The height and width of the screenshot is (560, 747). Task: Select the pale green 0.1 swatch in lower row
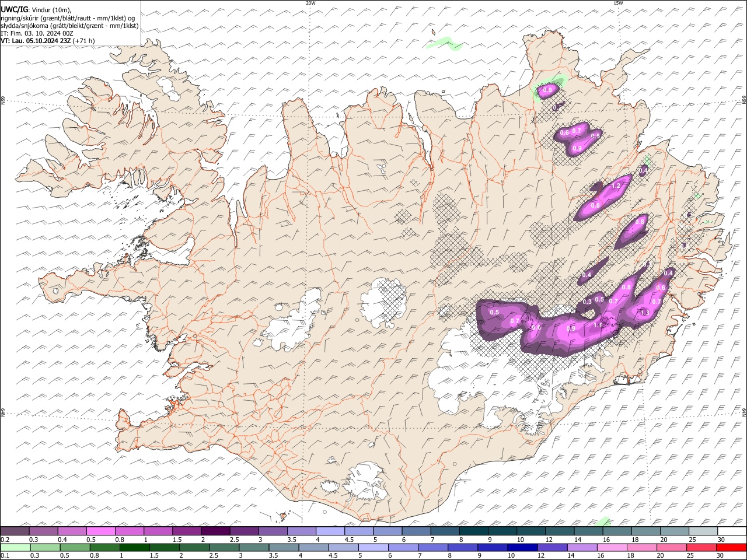15,547
